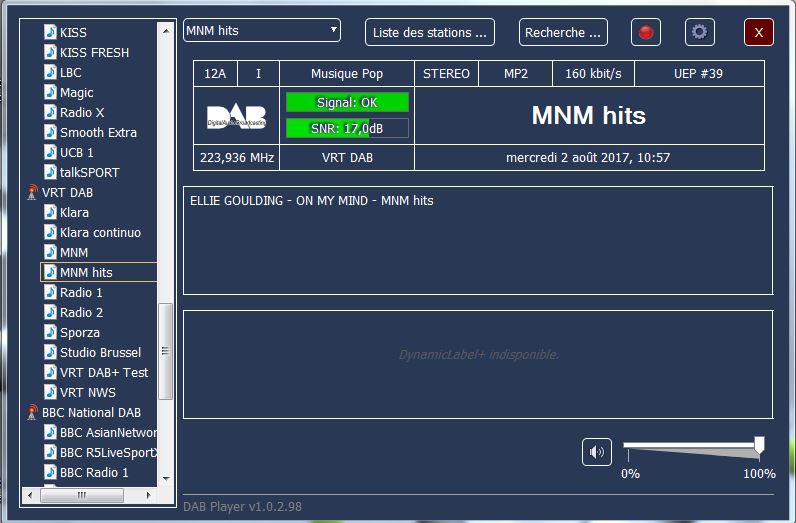The height and width of the screenshot is (523, 796).
Task: Click the Recherche button
Action: tap(563, 32)
